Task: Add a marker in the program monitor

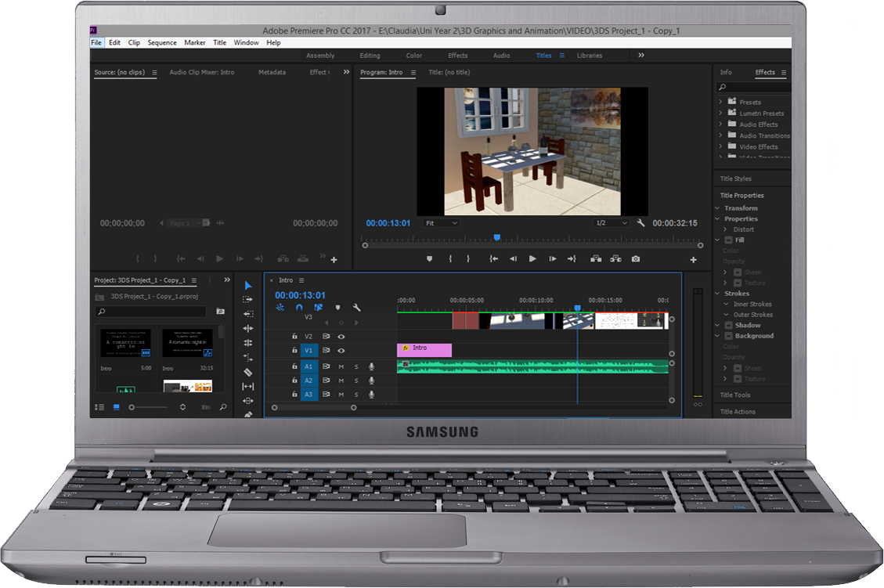Action: point(429,259)
